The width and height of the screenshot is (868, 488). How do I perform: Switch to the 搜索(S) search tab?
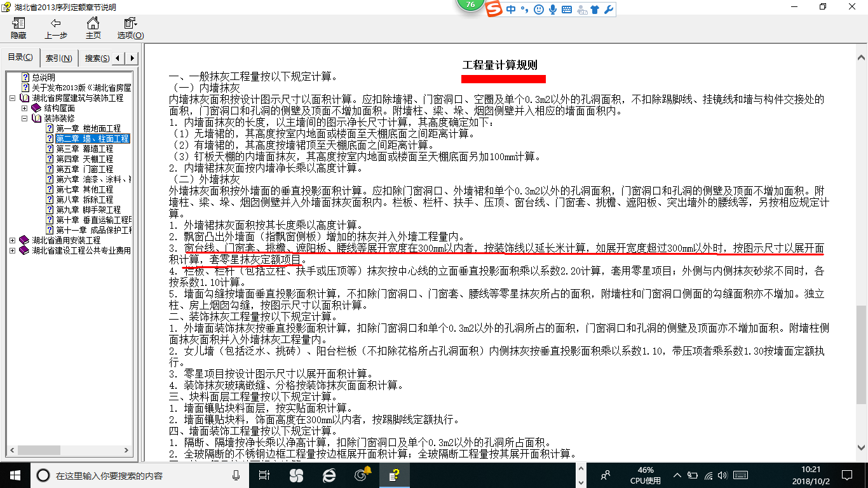click(97, 58)
